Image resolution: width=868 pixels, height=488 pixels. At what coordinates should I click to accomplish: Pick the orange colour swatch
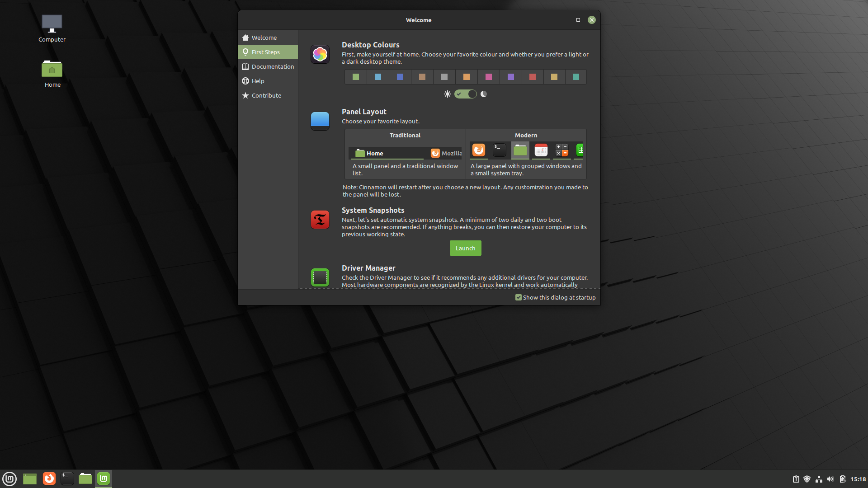[467, 77]
